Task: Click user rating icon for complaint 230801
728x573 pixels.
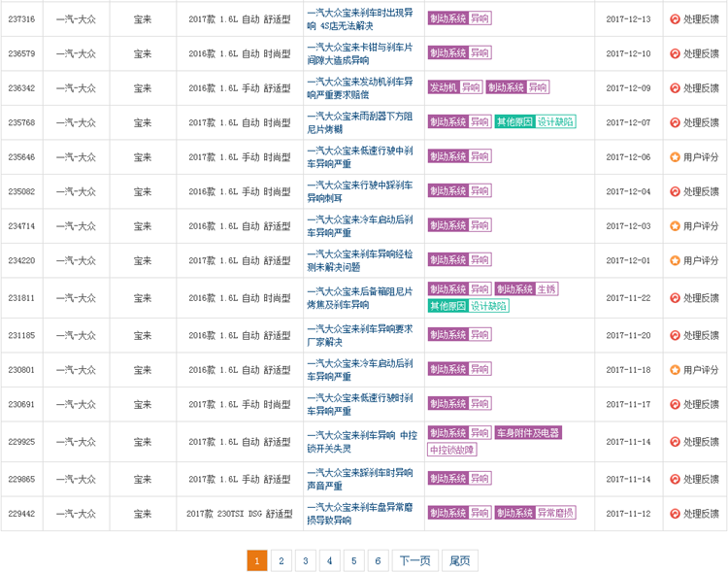Action: 675,370
